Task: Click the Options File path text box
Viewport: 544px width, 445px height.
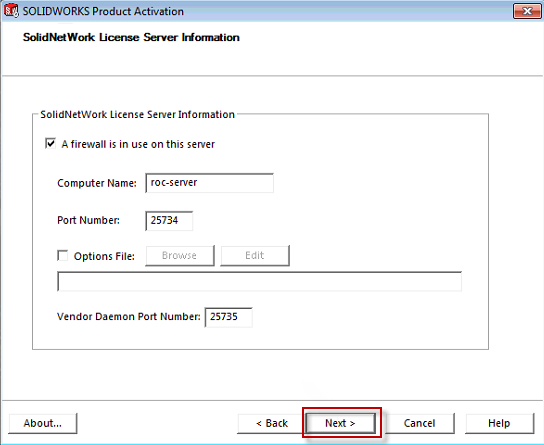Action: pos(260,281)
